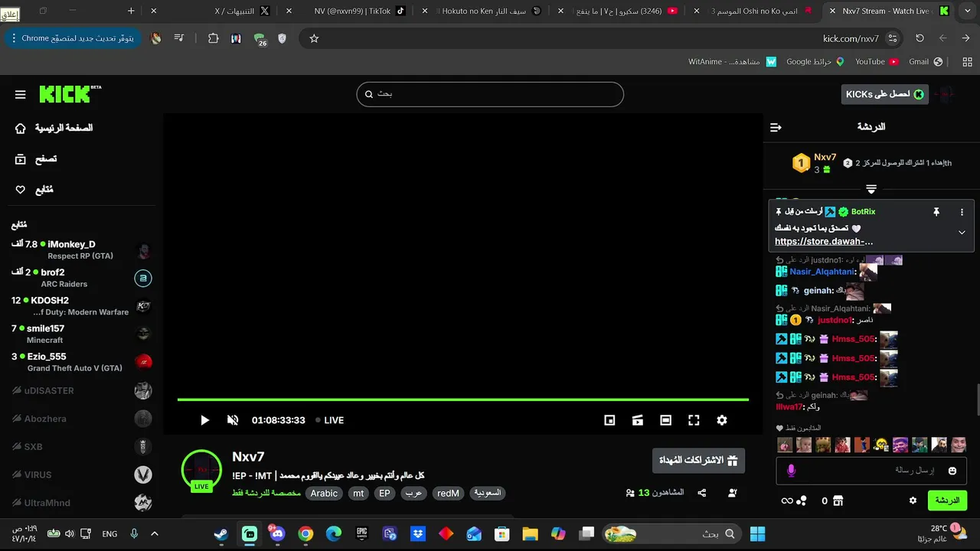Open offline SXB channel
980x551 pixels.
pyautogui.click(x=82, y=446)
